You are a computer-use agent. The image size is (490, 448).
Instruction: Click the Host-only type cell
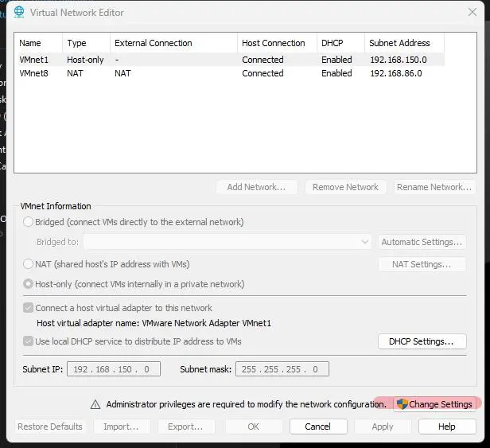click(x=85, y=60)
